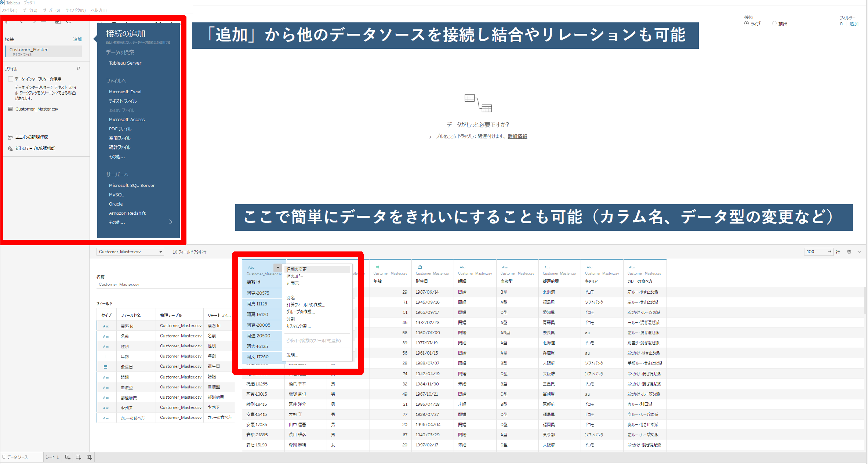Click the Abc type icon of the キャリア column
This screenshot has width=868, height=464.
point(589,267)
